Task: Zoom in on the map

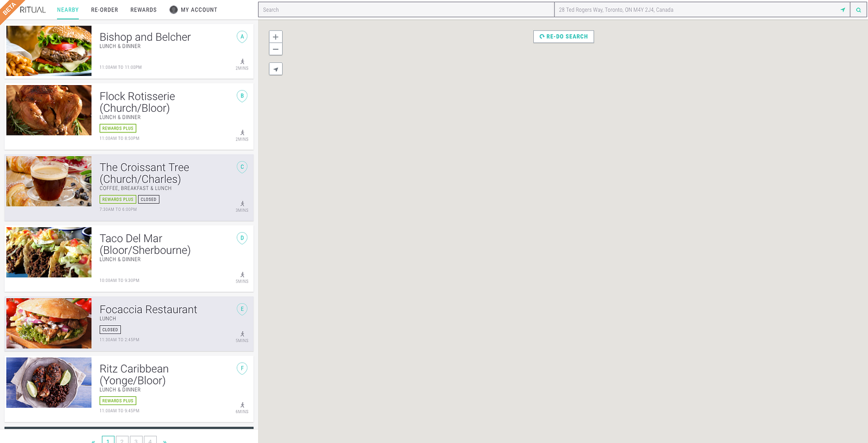Action: [x=276, y=37]
